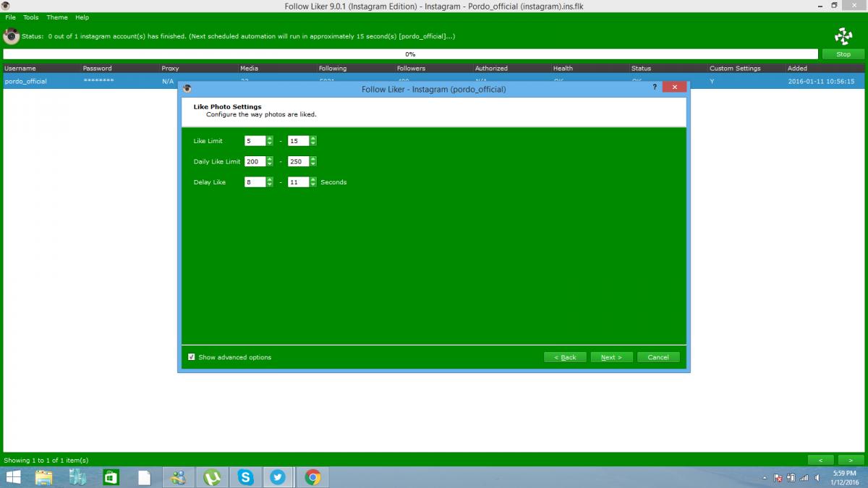Image resolution: width=868 pixels, height=488 pixels.
Task: Click the Custom Settings column header
Action: (746, 68)
